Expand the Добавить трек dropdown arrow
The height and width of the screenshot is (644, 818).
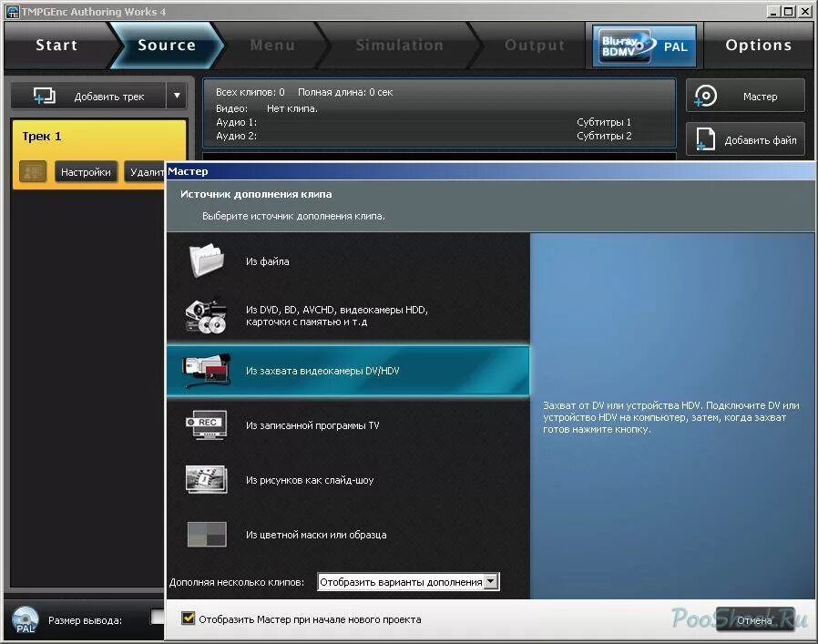(x=177, y=96)
